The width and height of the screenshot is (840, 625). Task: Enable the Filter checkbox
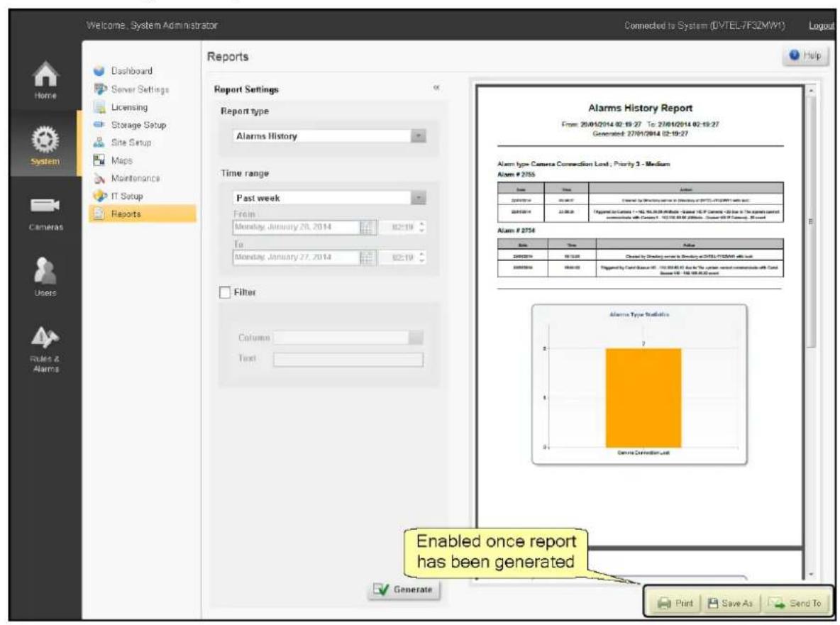pyautogui.click(x=225, y=292)
